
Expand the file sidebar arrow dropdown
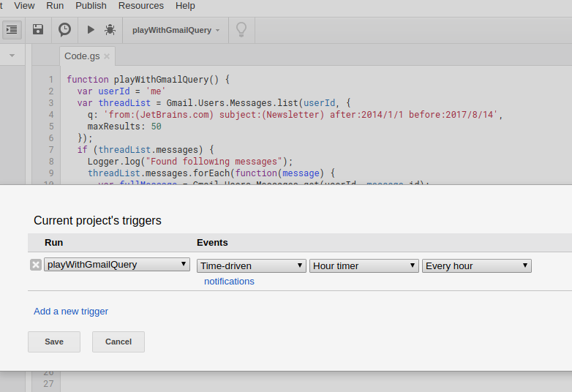coord(12,56)
